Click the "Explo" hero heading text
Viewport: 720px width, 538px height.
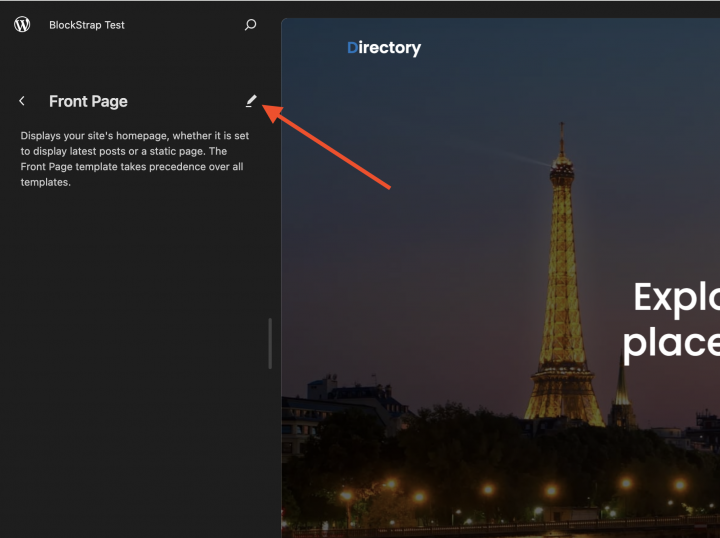click(x=676, y=297)
